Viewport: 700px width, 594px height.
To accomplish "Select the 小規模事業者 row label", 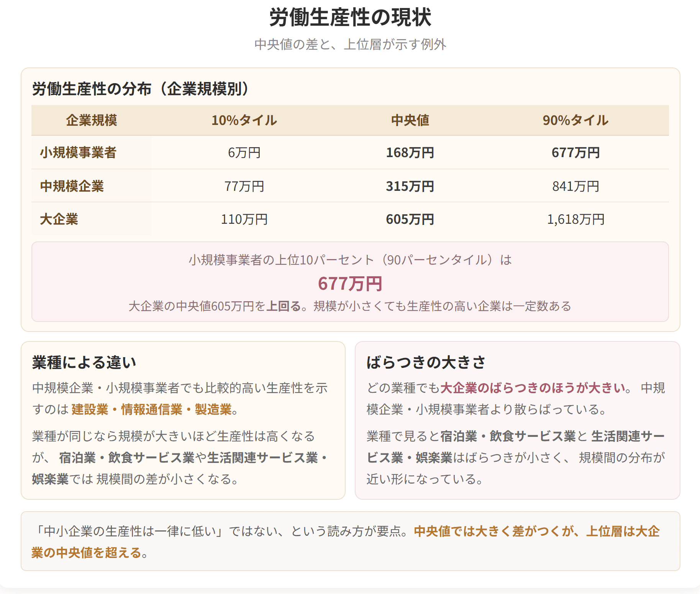I will [x=78, y=153].
